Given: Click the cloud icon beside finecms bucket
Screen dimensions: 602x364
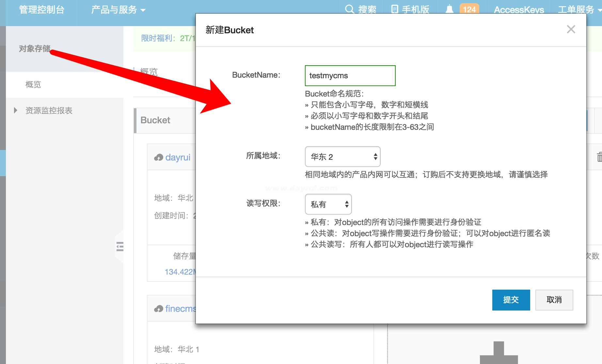Looking at the screenshot, I should click(159, 309).
